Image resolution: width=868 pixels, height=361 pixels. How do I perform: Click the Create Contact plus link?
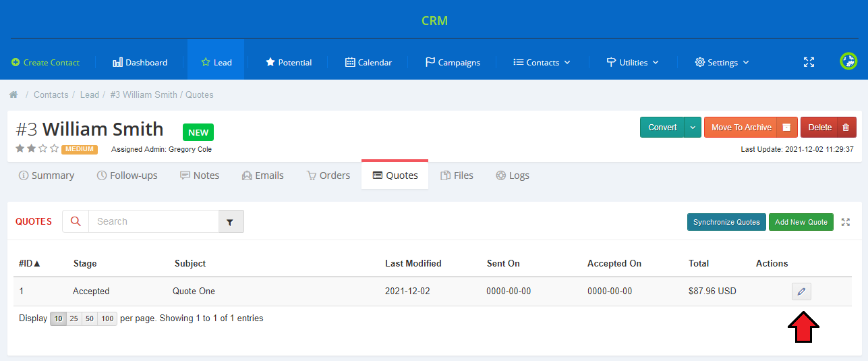pyautogui.click(x=46, y=62)
